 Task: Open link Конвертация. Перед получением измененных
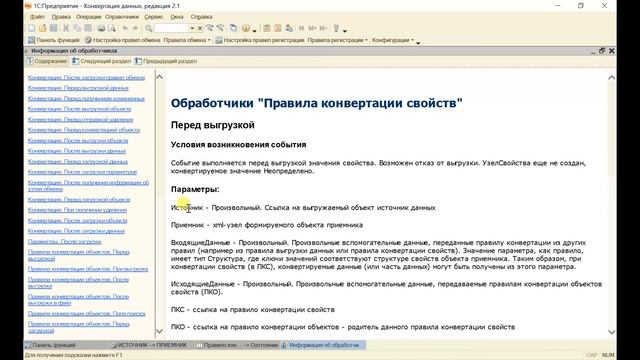(x=86, y=99)
